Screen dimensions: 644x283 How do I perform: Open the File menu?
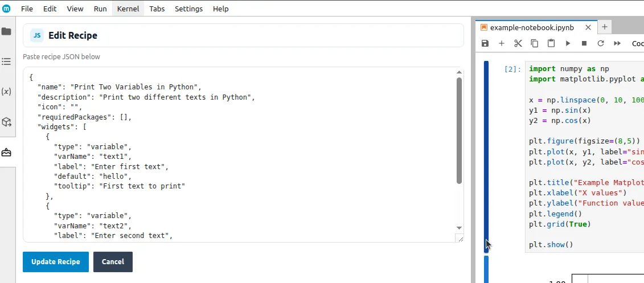click(27, 9)
